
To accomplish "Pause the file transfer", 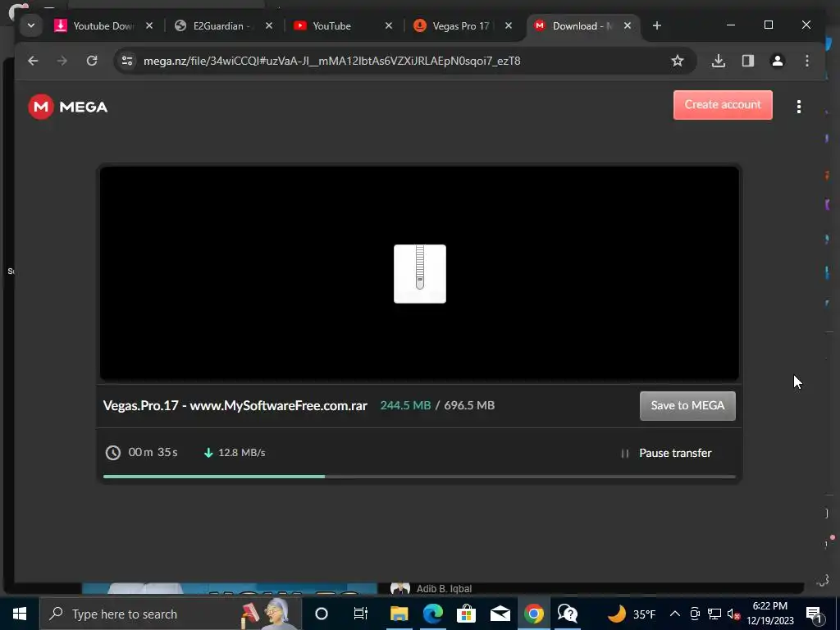I will (x=666, y=453).
